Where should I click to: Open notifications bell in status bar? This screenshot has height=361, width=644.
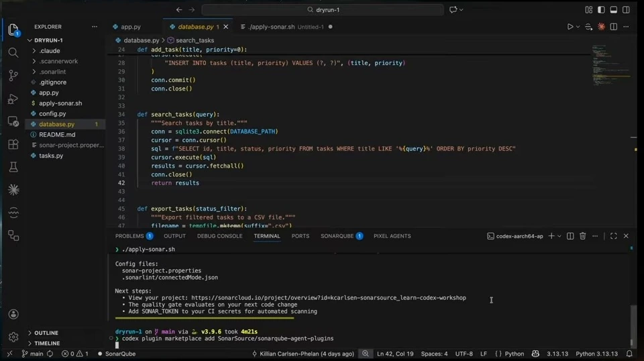pyautogui.click(x=629, y=354)
